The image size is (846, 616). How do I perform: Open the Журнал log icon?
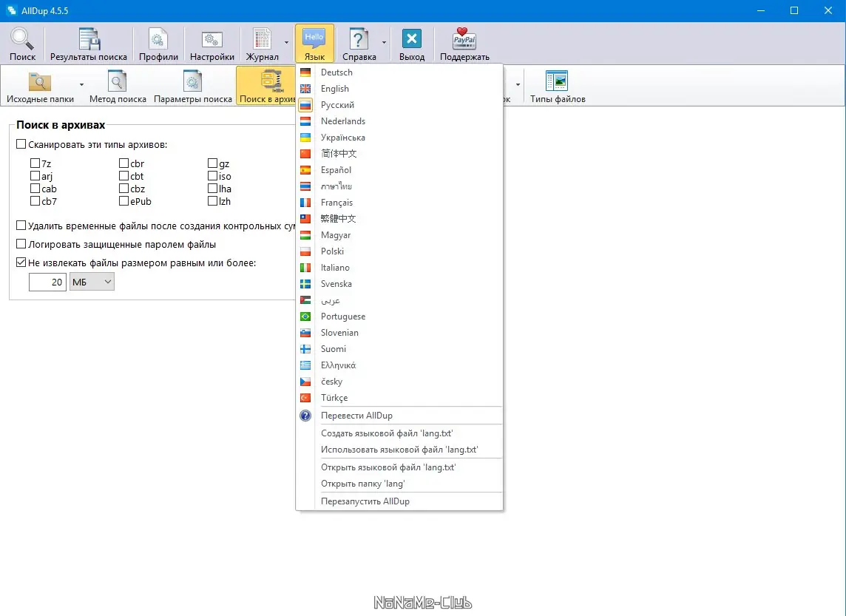[263, 39]
